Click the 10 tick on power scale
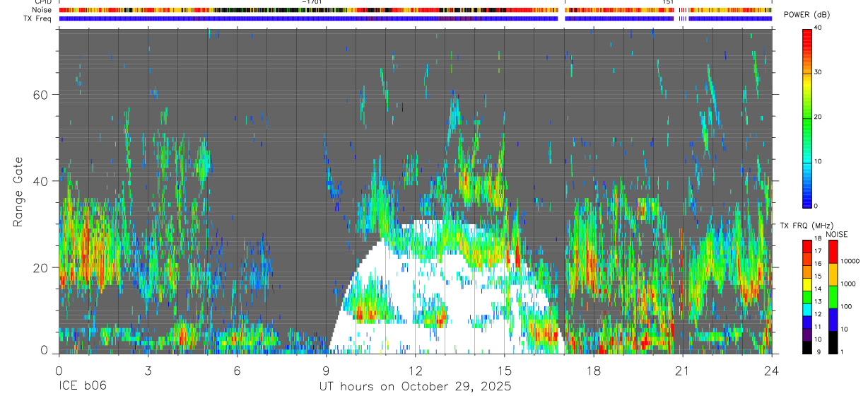The height and width of the screenshot is (401, 868). [x=819, y=161]
